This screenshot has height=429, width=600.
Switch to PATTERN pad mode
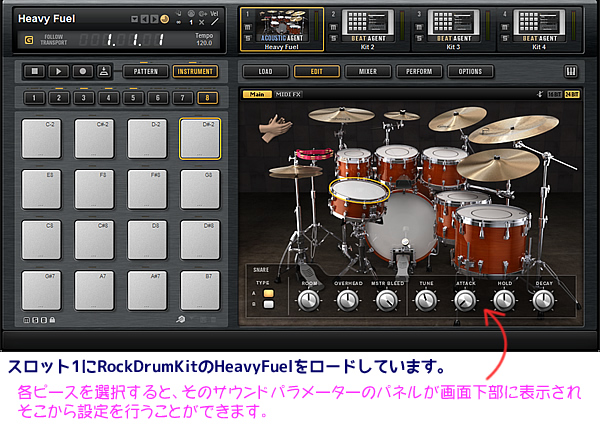145,71
